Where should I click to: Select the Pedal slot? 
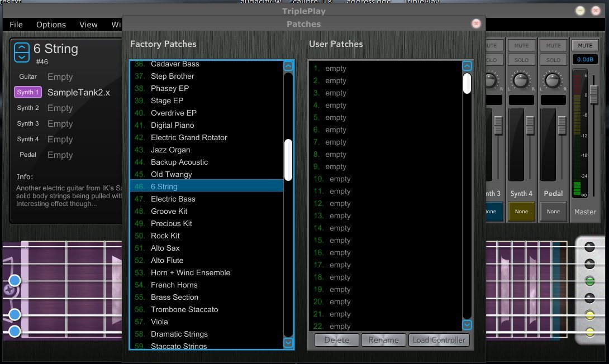(28, 155)
